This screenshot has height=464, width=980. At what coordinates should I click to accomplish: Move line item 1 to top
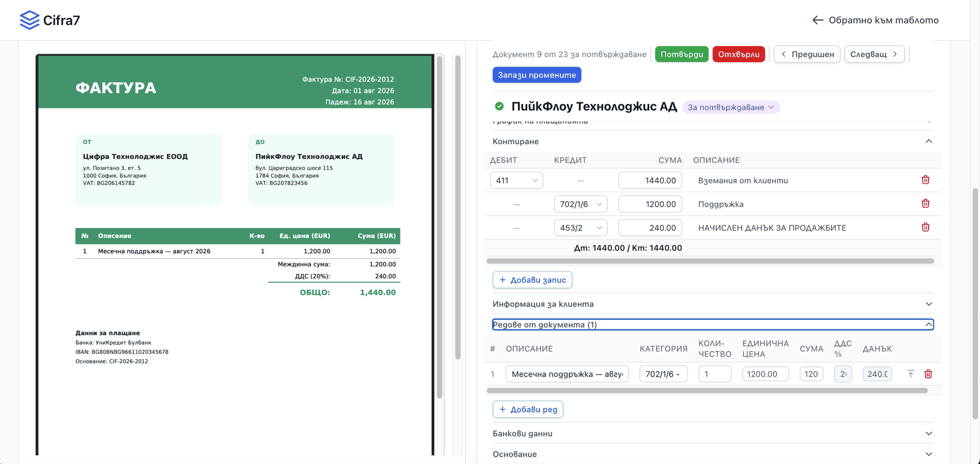click(x=911, y=374)
